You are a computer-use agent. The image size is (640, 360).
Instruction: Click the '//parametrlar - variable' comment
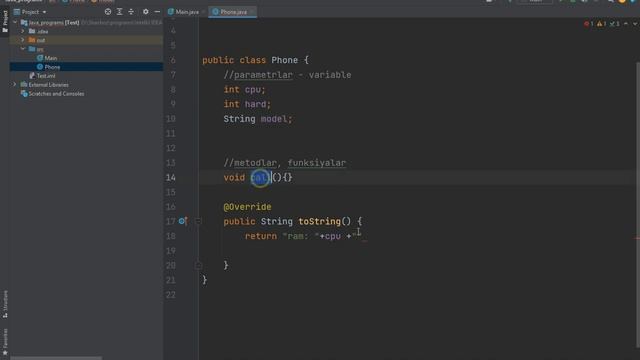coord(287,75)
